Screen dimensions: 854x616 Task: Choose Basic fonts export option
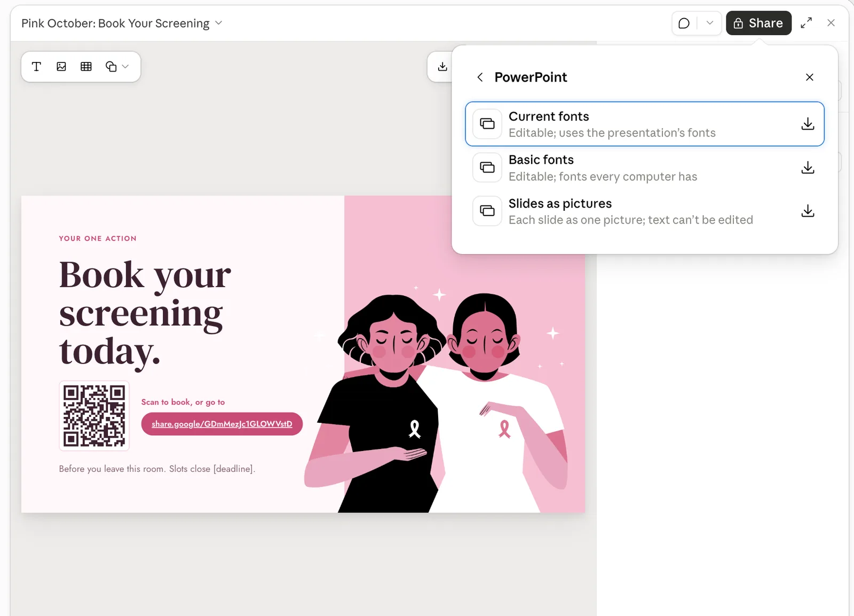point(645,168)
